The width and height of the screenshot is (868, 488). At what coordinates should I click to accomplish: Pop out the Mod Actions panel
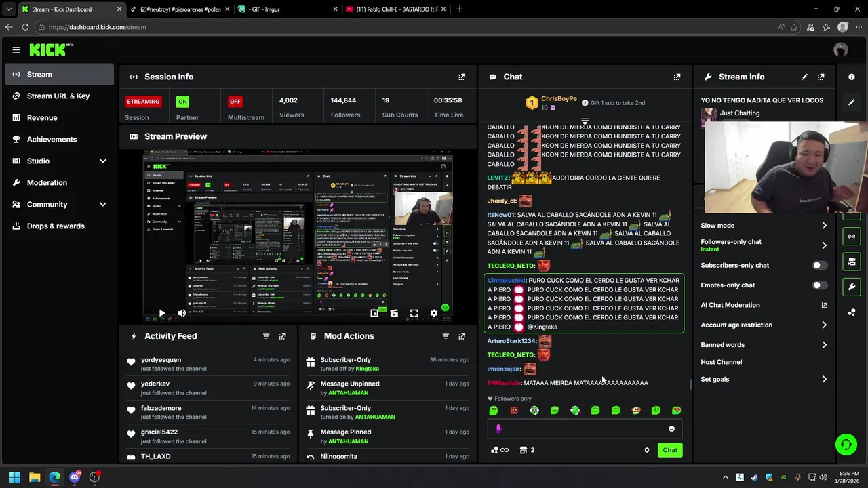pos(462,336)
